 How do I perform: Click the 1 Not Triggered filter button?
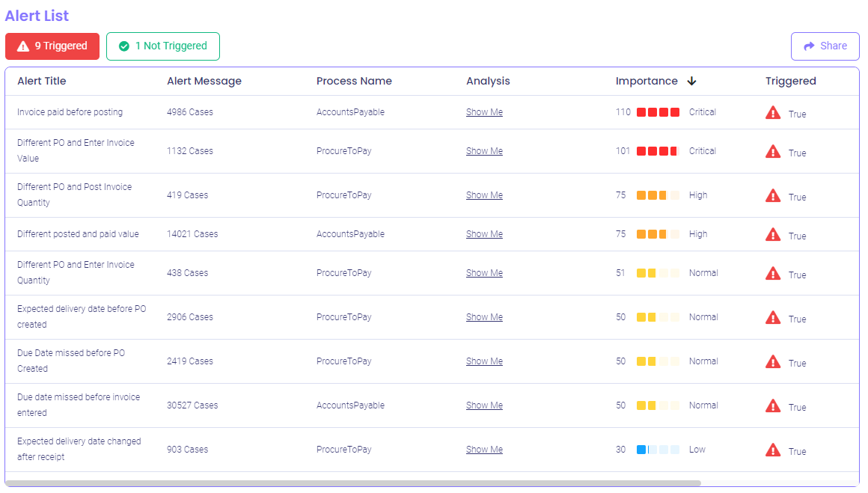[163, 46]
